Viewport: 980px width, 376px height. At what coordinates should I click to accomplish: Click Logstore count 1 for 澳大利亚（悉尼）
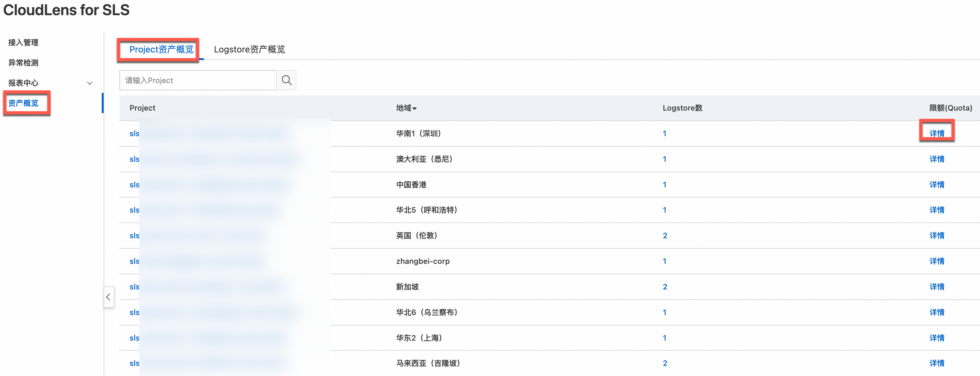click(x=665, y=159)
